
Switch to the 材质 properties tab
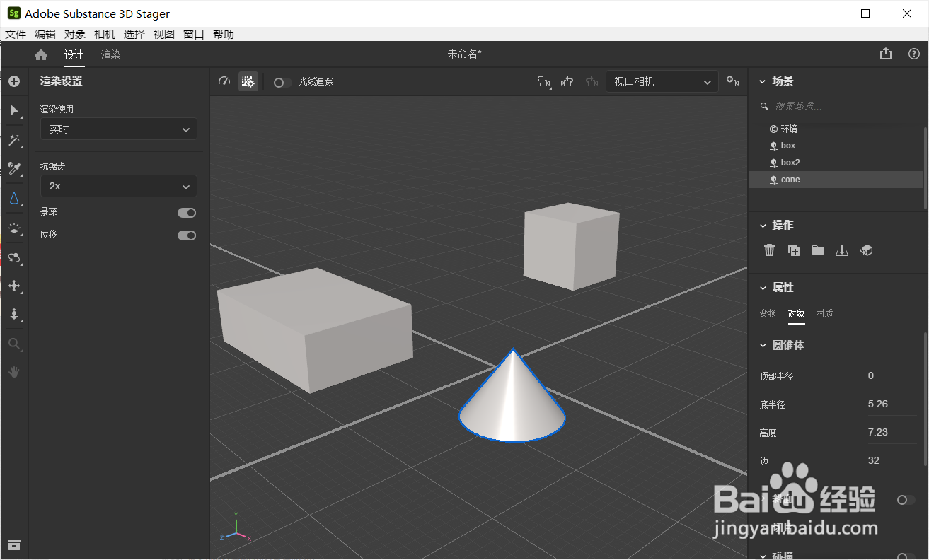[825, 313]
